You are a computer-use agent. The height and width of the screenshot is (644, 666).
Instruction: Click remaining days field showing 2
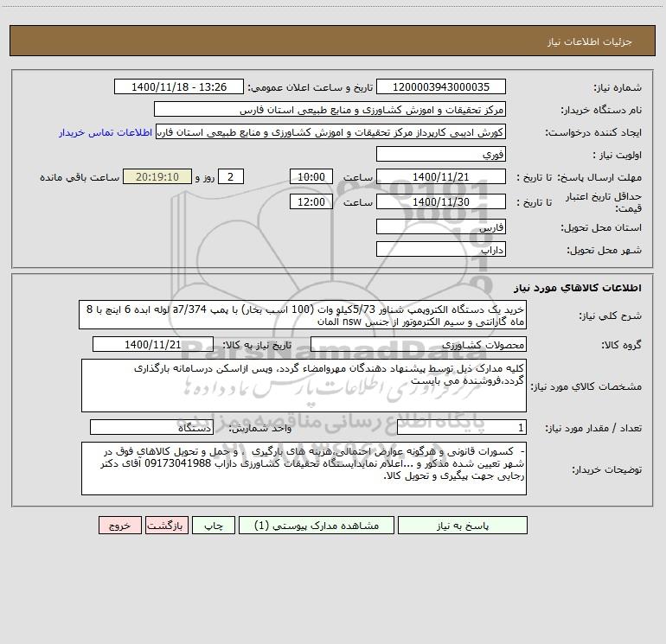(231, 176)
